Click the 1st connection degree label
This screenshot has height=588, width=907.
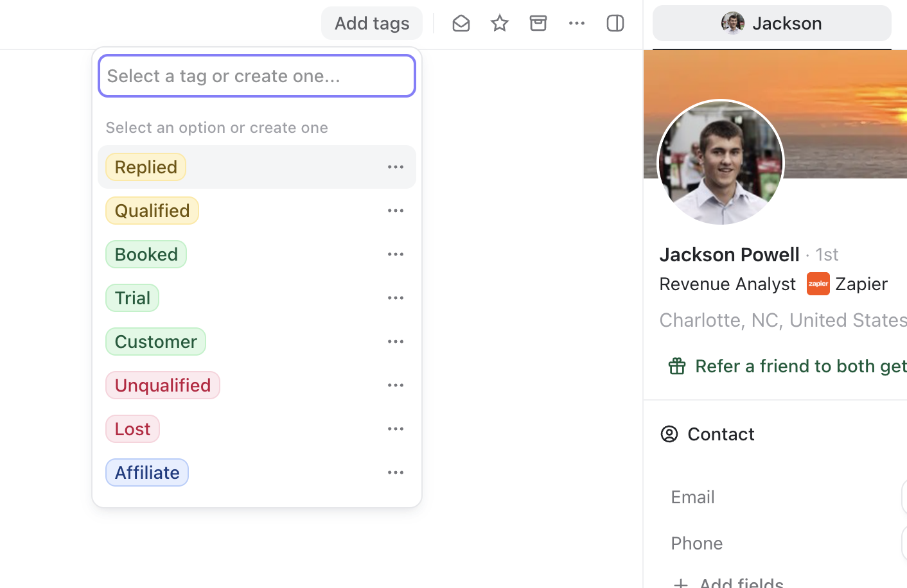pyautogui.click(x=827, y=254)
